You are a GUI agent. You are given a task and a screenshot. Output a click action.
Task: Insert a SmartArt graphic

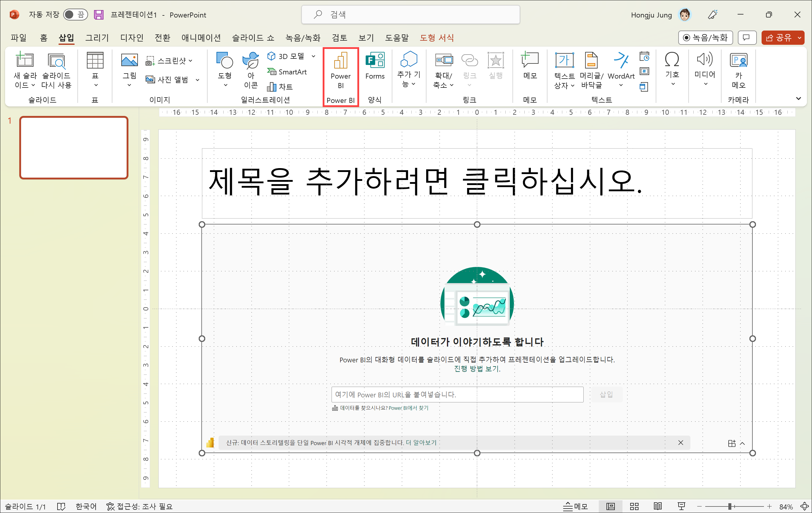(x=287, y=72)
